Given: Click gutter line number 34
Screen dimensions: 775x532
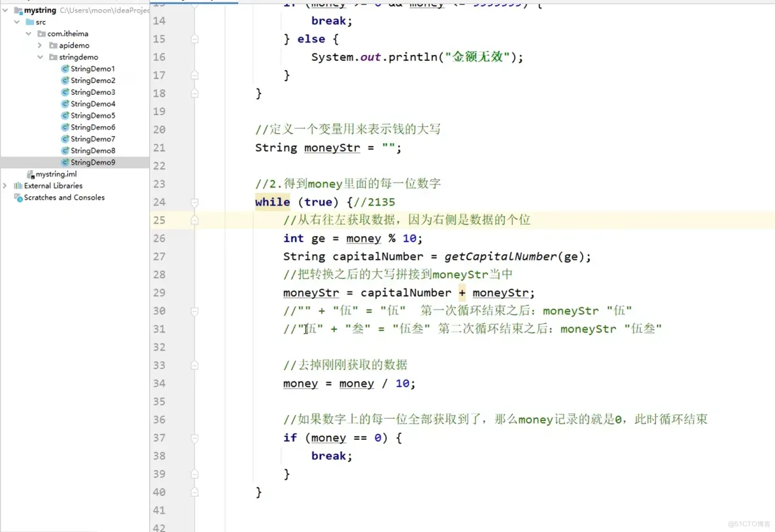Looking at the screenshot, I should 159,383.
